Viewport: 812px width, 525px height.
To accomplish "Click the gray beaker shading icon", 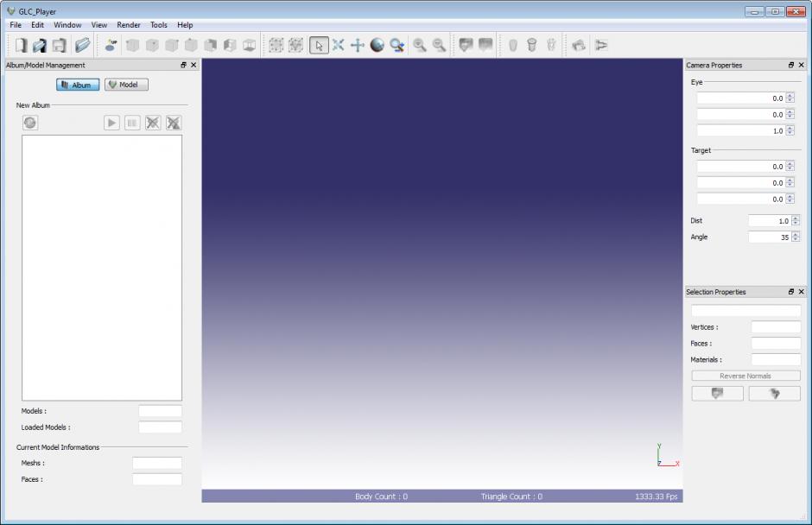I will tap(512, 46).
